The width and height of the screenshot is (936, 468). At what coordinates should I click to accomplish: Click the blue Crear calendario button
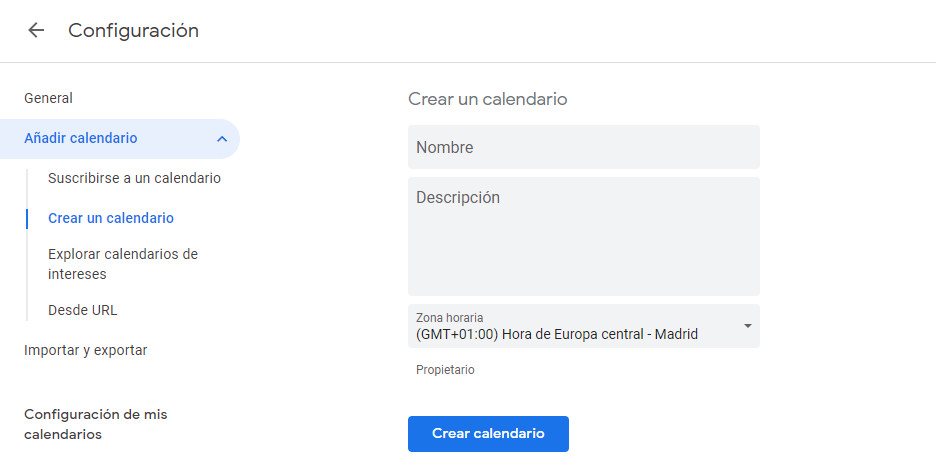pos(488,434)
